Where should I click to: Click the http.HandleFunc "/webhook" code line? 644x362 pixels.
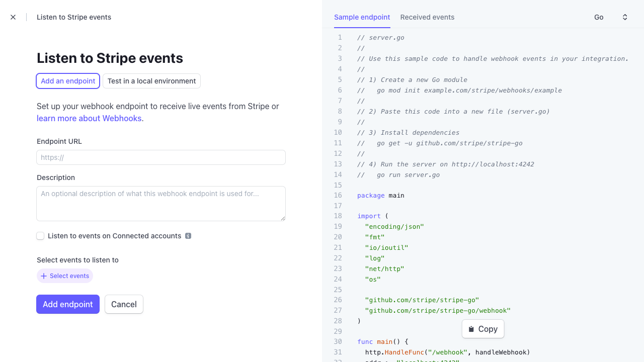pyautogui.click(x=448, y=352)
